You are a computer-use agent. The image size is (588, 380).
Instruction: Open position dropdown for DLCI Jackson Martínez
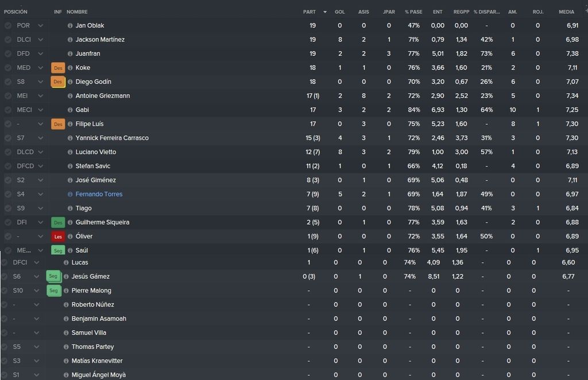(41, 40)
